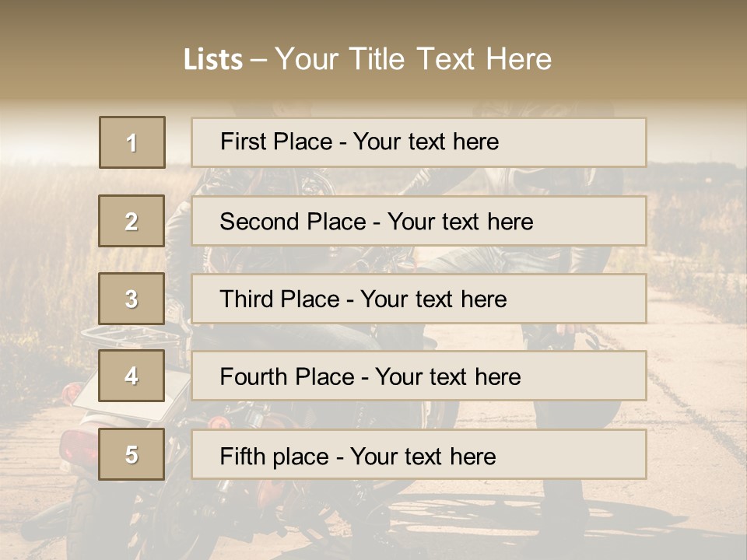Click the number 5 list marker
Image resolution: width=747 pixels, height=560 pixels.
tap(132, 454)
